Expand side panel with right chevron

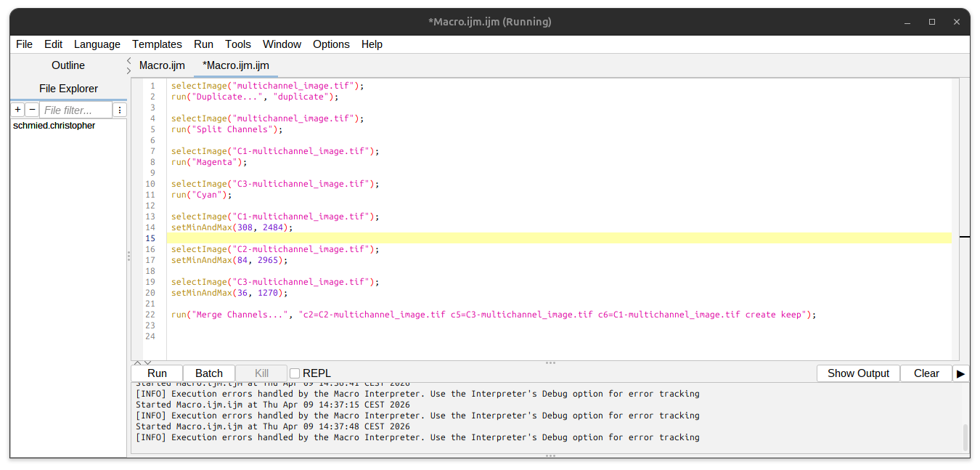[x=128, y=70]
